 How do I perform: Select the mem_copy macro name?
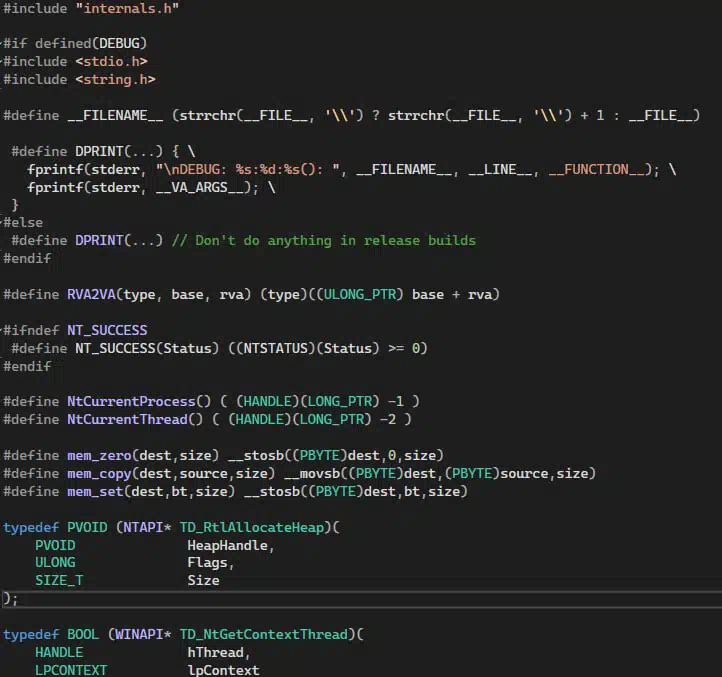coord(99,473)
